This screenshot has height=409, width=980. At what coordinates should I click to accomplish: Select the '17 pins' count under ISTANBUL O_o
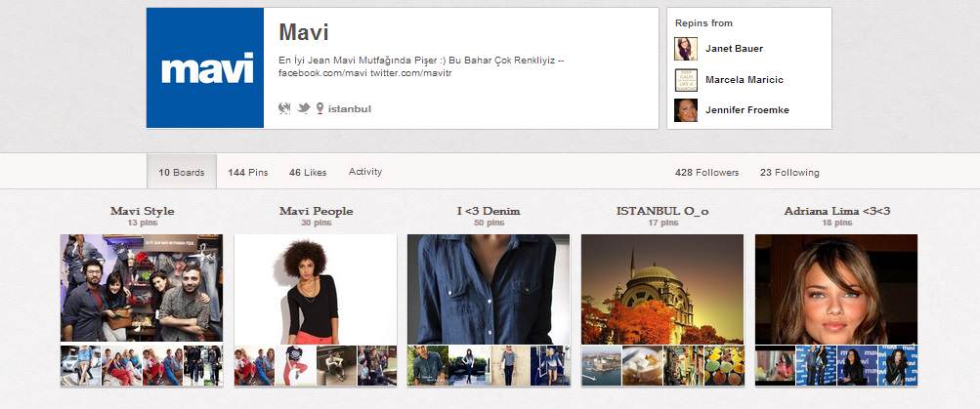click(662, 223)
